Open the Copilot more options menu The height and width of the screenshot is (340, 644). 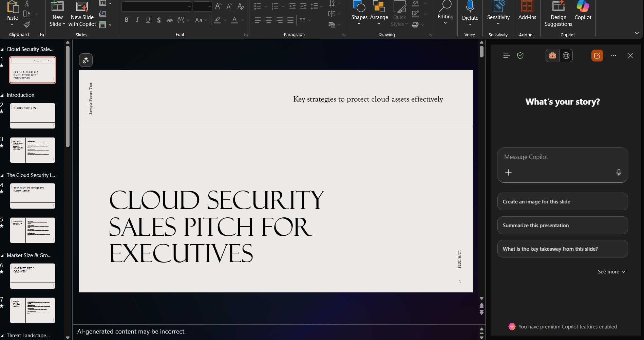pos(613,56)
